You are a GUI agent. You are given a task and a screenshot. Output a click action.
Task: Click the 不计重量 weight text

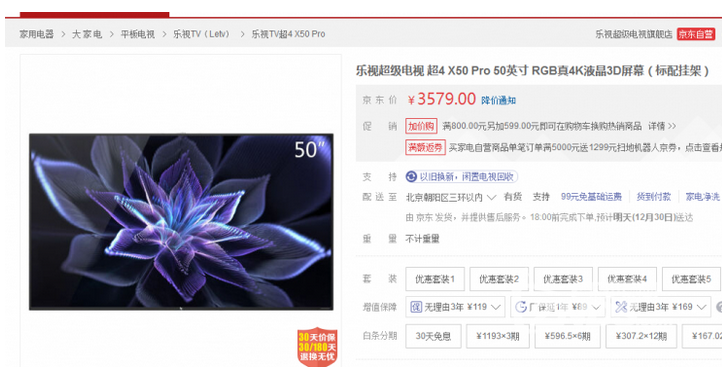(x=422, y=239)
